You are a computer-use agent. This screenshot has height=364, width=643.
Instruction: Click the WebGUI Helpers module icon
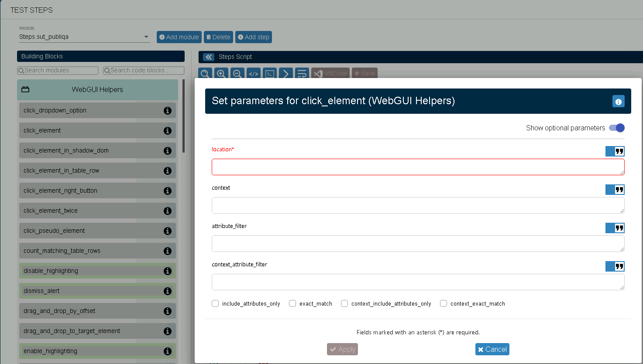pyautogui.click(x=25, y=89)
